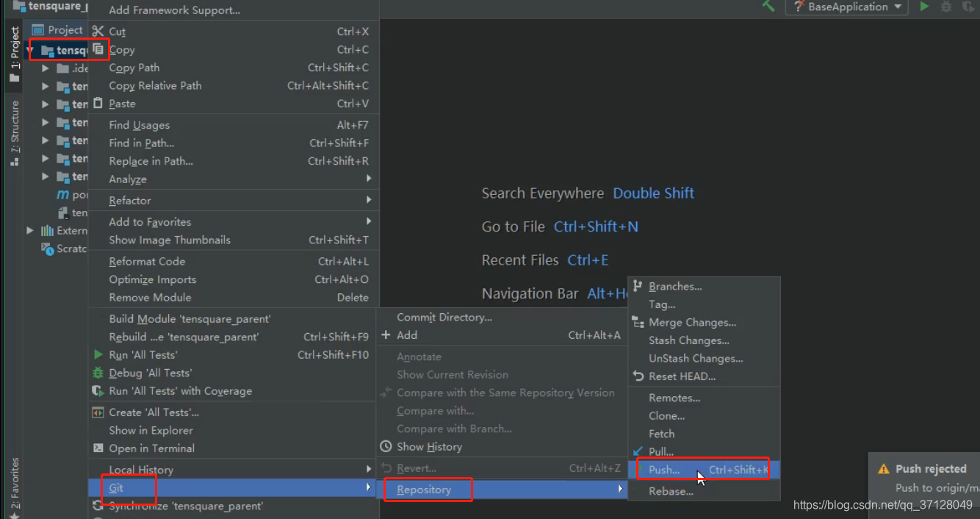Select Optimize Imports menu item
The image size is (980, 519).
point(233,279)
